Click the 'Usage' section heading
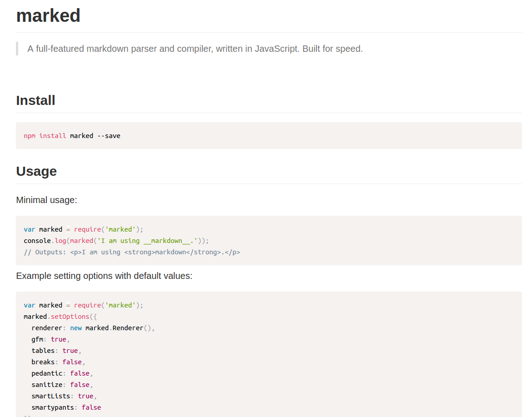This screenshot has height=417, width=532. pos(36,171)
